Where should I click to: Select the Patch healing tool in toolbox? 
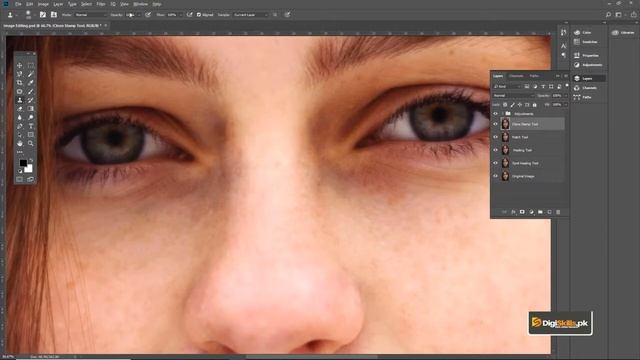(20, 91)
